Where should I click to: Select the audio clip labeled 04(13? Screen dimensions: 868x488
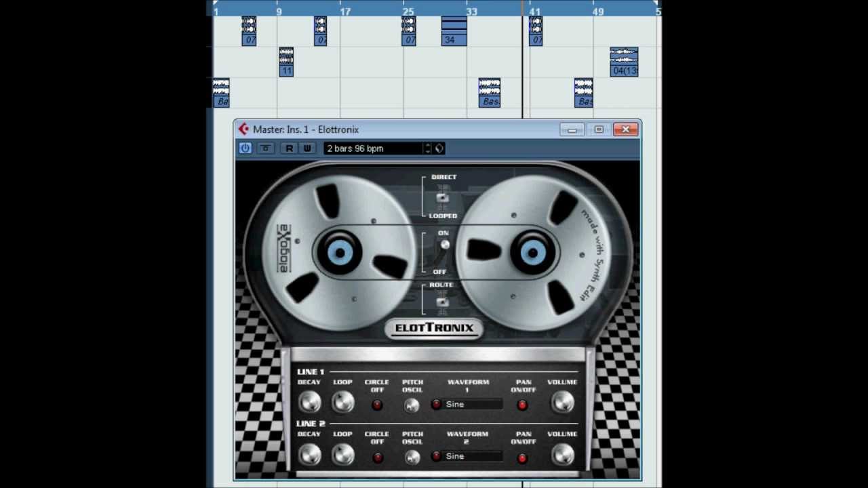(x=624, y=62)
